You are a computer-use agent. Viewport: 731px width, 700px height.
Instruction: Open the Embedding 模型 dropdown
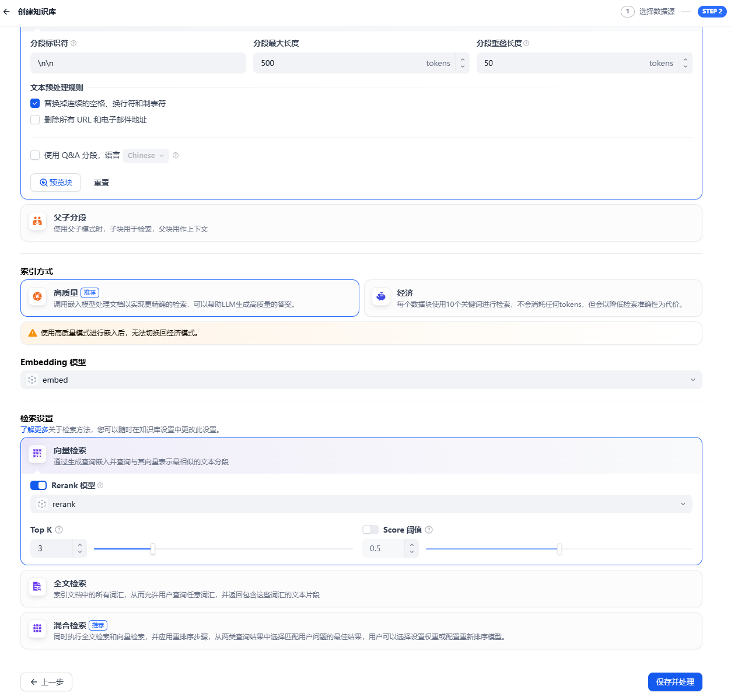(x=361, y=380)
